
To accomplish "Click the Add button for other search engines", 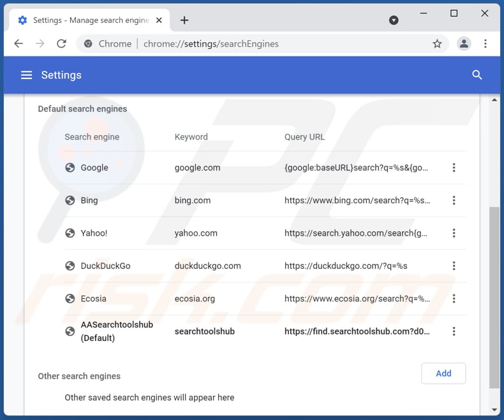I will (x=443, y=373).
